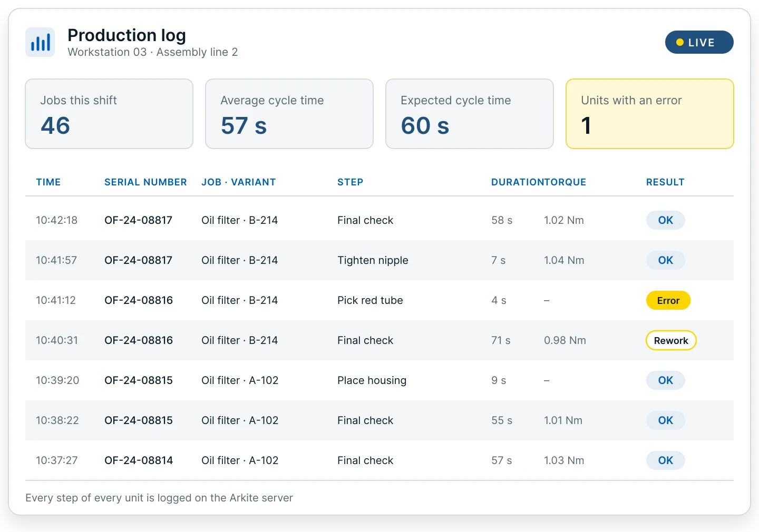This screenshot has width=759, height=532.
Task: Click the 1.01 Nm torque value
Action: click(563, 420)
